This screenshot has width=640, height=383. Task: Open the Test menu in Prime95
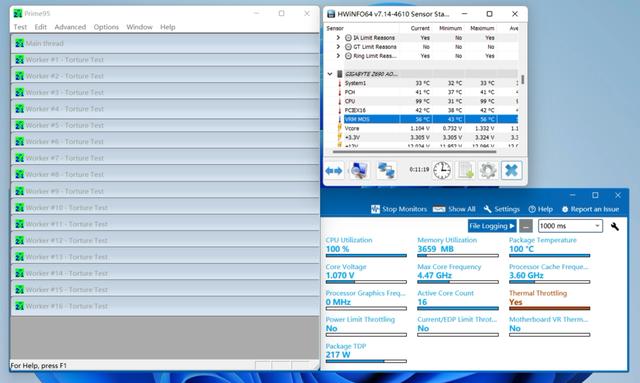coord(20,27)
